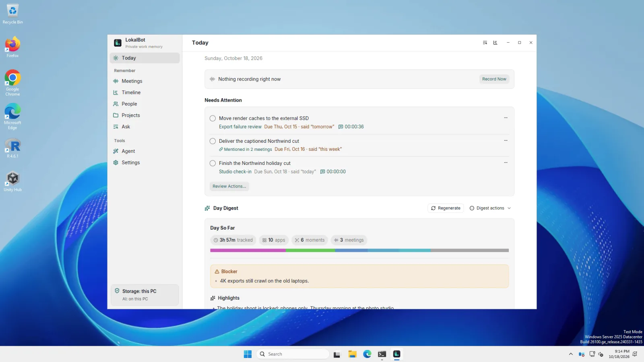Mark Move render caches task as done
Image resolution: width=644 pixels, height=362 pixels.
213,118
